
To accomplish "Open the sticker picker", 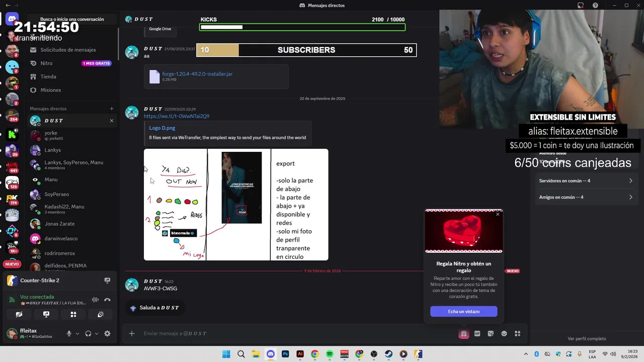I will tap(491, 333).
